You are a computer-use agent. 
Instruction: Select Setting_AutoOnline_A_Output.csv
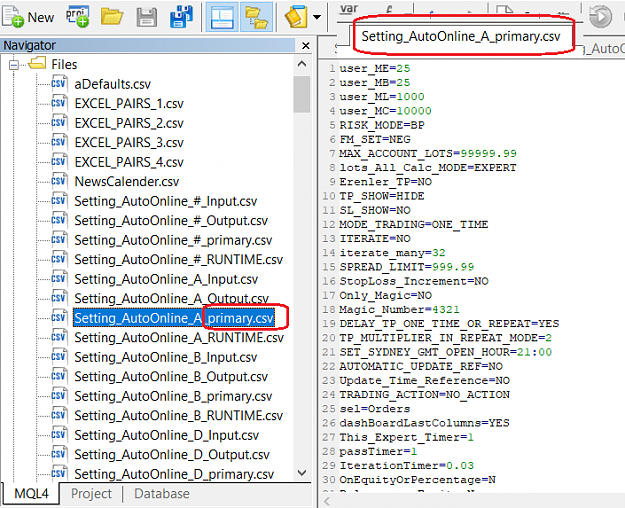(172, 299)
